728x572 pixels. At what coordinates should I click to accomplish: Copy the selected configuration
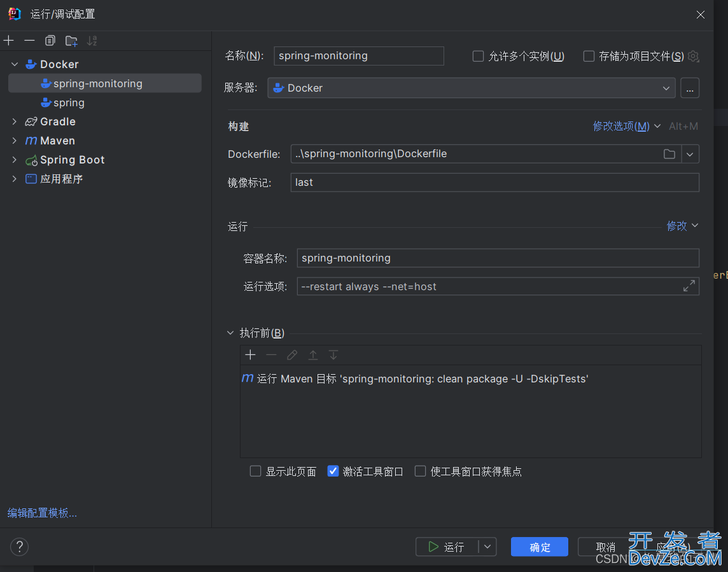(x=50, y=41)
